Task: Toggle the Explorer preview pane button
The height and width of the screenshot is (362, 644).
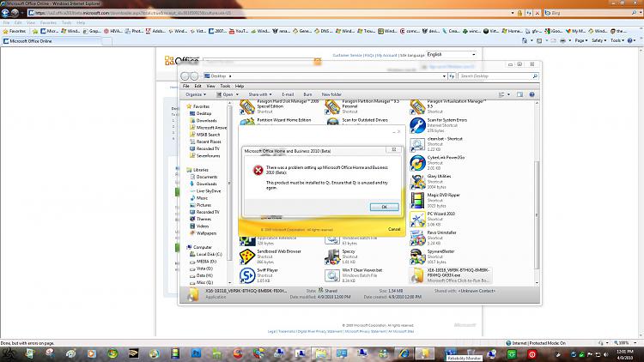Action: 520,94
